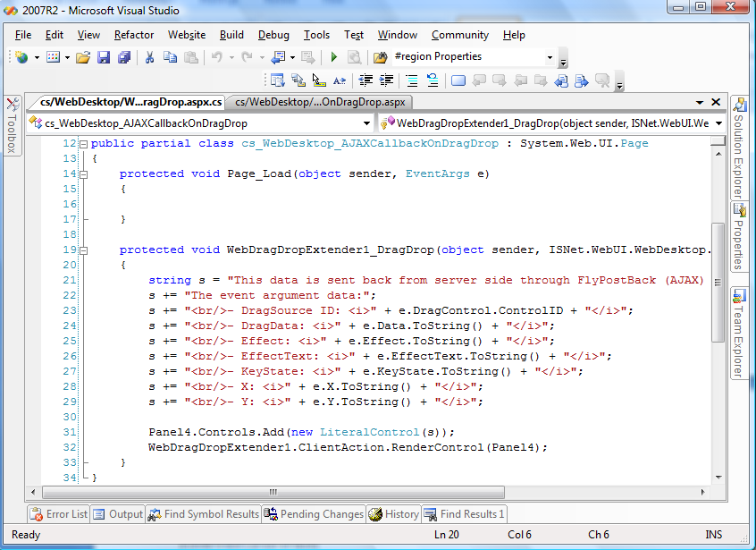This screenshot has width=756, height=550.
Task: Open the class selector dropdown
Action: point(367,123)
